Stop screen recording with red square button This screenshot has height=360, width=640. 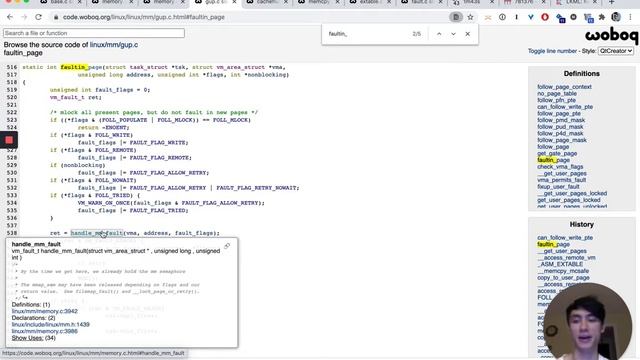[x=9, y=140]
